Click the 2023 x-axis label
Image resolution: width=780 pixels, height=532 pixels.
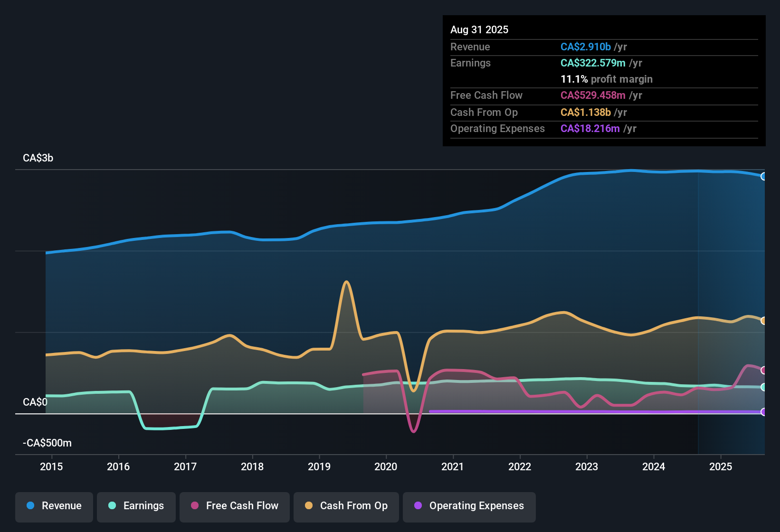pyautogui.click(x=587, y=466)
